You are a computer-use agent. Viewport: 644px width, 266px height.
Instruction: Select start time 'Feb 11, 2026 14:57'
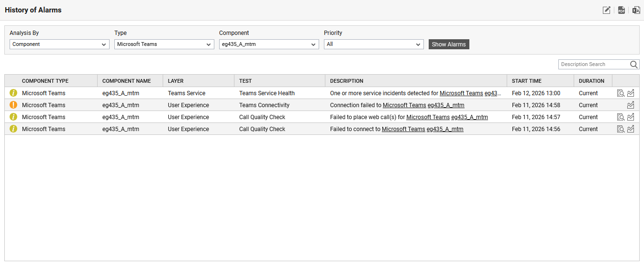(x=536, y=117)
